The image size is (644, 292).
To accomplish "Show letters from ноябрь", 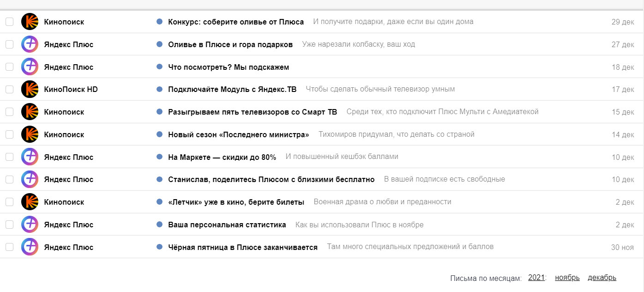I will click(567, 278).
